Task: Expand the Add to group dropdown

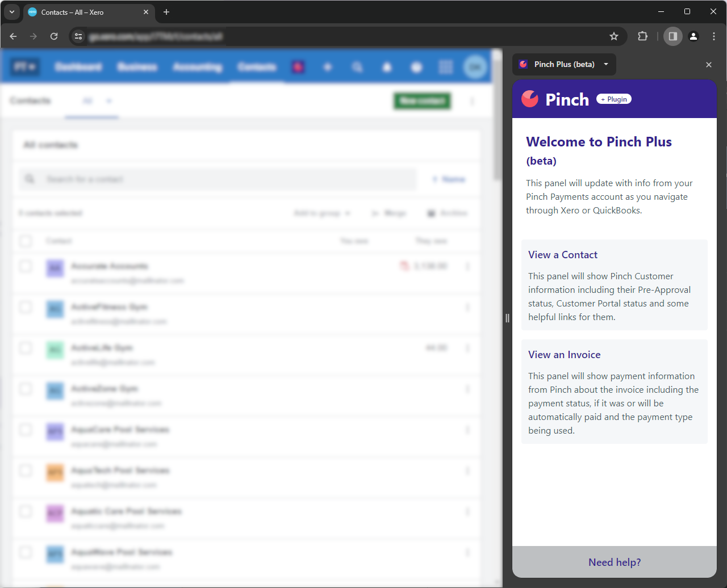Action: point(321,213)
